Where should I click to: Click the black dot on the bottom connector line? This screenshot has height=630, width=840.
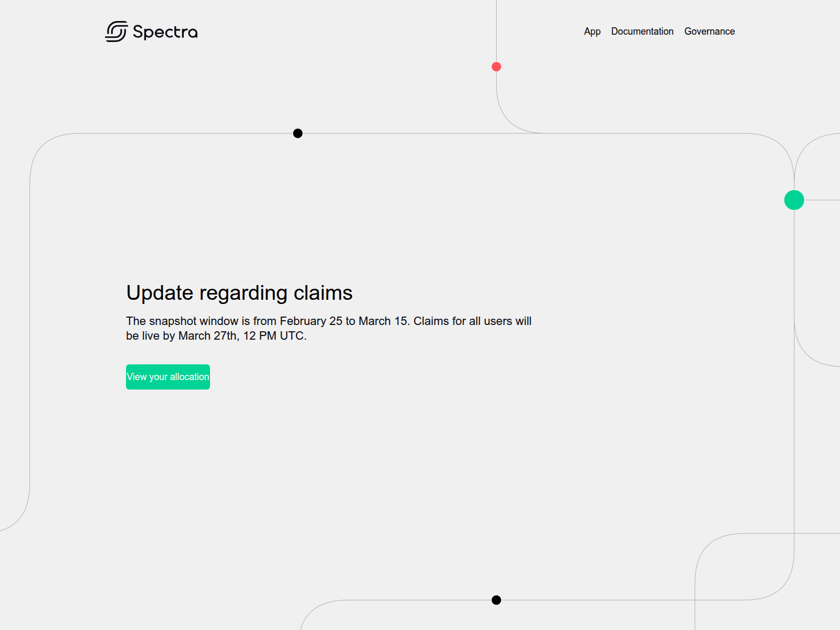(x=496, y=600)
